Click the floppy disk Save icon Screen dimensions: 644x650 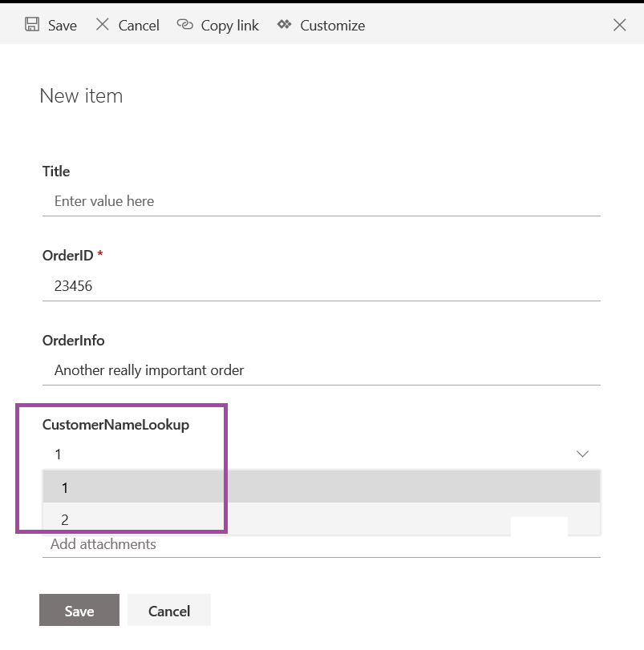click(32, 25)
